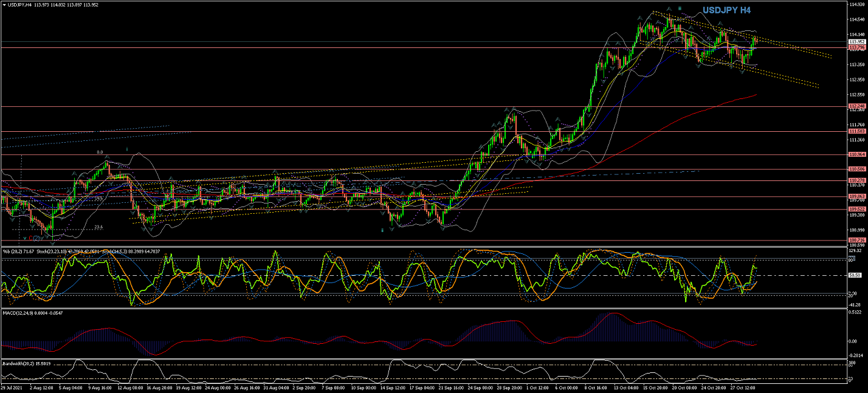Viewport: 868px width, 393px height.
Task: Select the 110.964 price level tag
Action: [857, 155]
